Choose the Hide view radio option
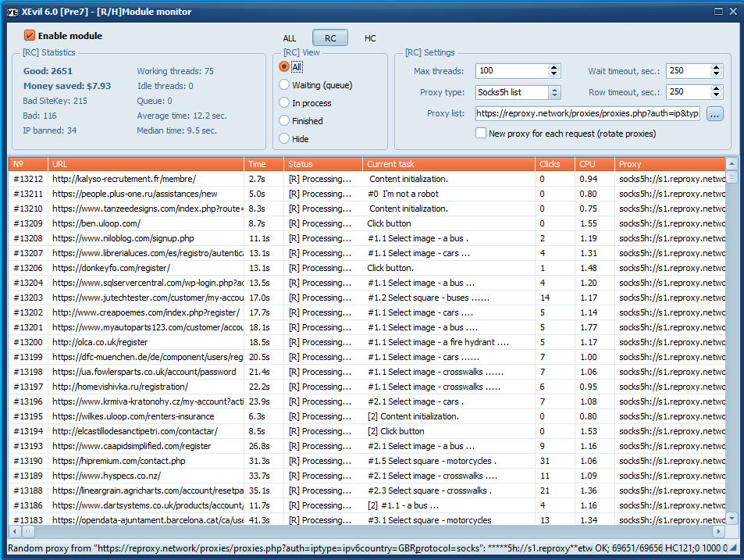 click(285, 139)
